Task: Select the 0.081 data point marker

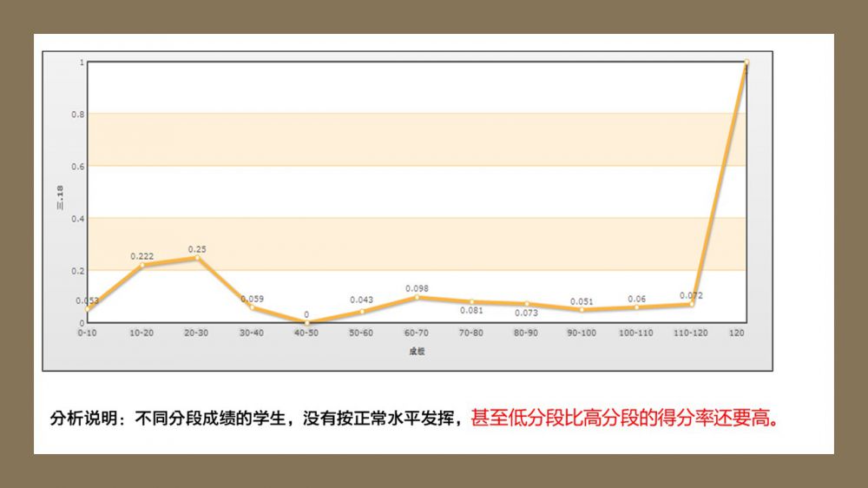Action: pos(471,301)
